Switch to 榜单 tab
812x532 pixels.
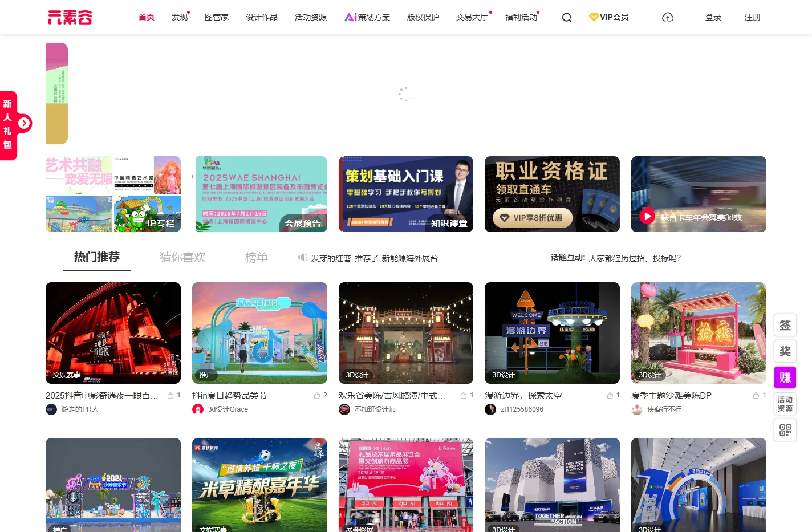coord(257,257)
